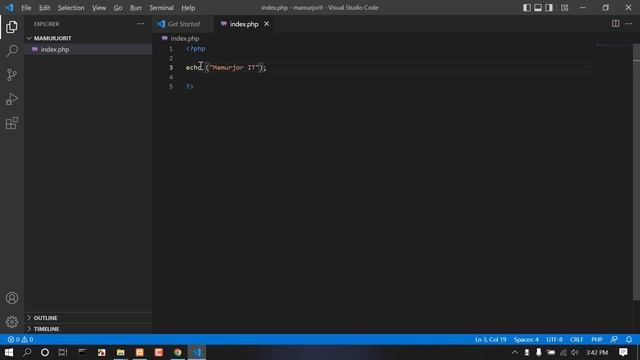Open File Explorer from the taskbar
This screenshot has height=360, width=640.
click(120, 352)
